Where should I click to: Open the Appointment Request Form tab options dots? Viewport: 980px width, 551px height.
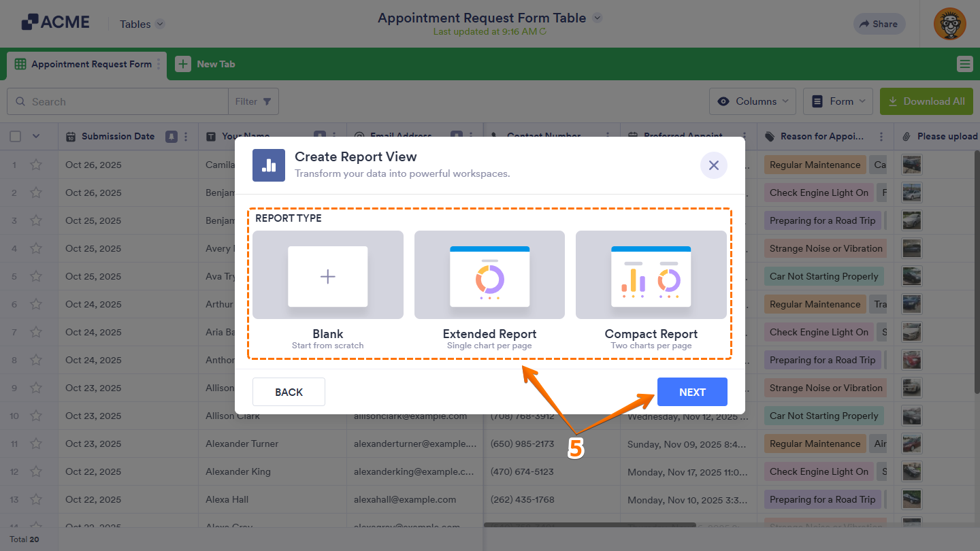159,64
